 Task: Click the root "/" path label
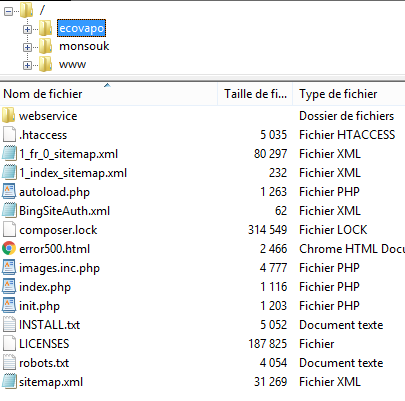click(42, 10)
